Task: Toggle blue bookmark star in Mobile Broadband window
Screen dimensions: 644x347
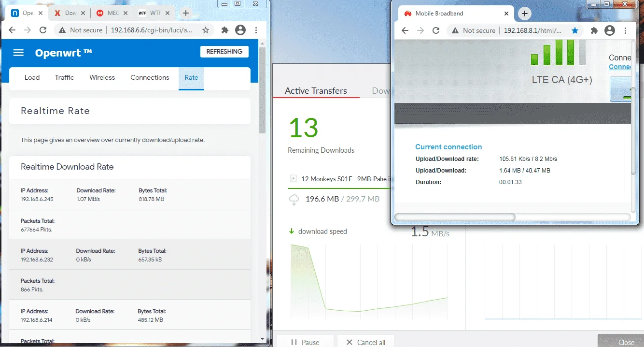Action: [574, 30]
